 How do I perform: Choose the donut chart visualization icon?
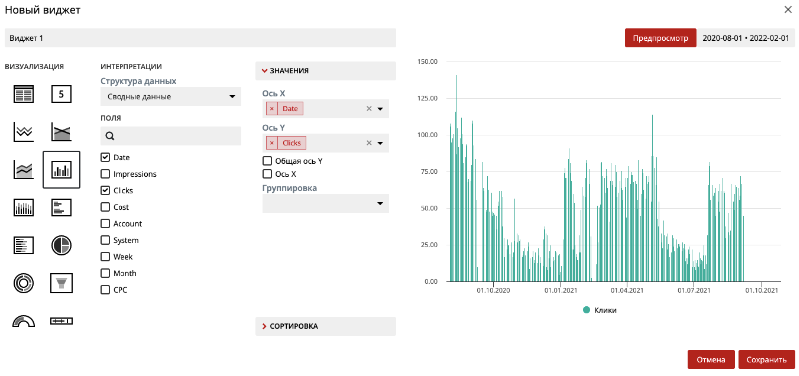[23, 283]
